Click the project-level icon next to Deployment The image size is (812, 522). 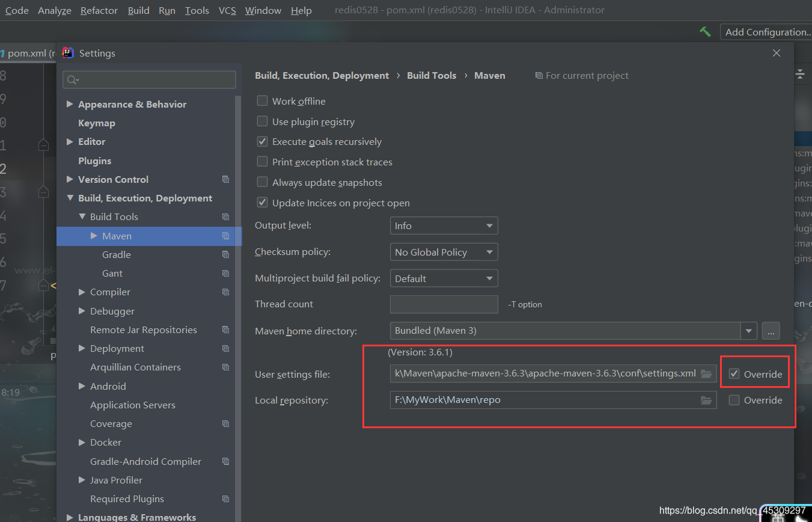225,348
